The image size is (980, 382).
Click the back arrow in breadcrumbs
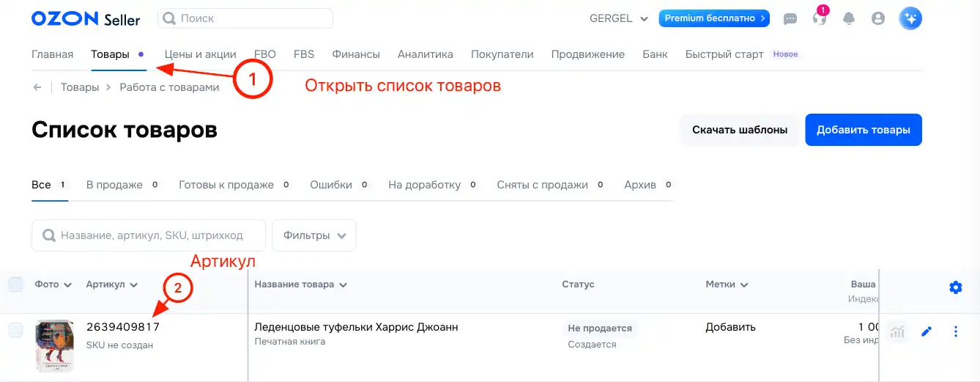pyautogui.click(x=37, y=87)
